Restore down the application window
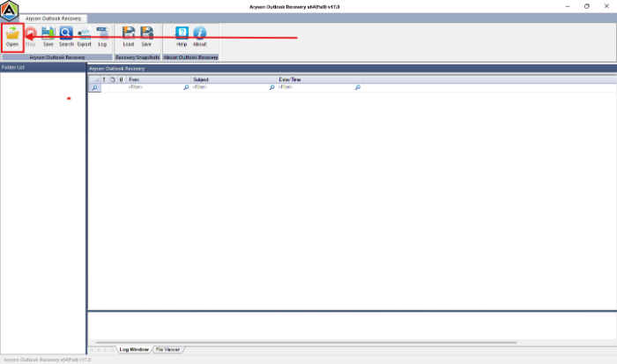Viewport: 617px width, 364px height. (x=587, y=6)
